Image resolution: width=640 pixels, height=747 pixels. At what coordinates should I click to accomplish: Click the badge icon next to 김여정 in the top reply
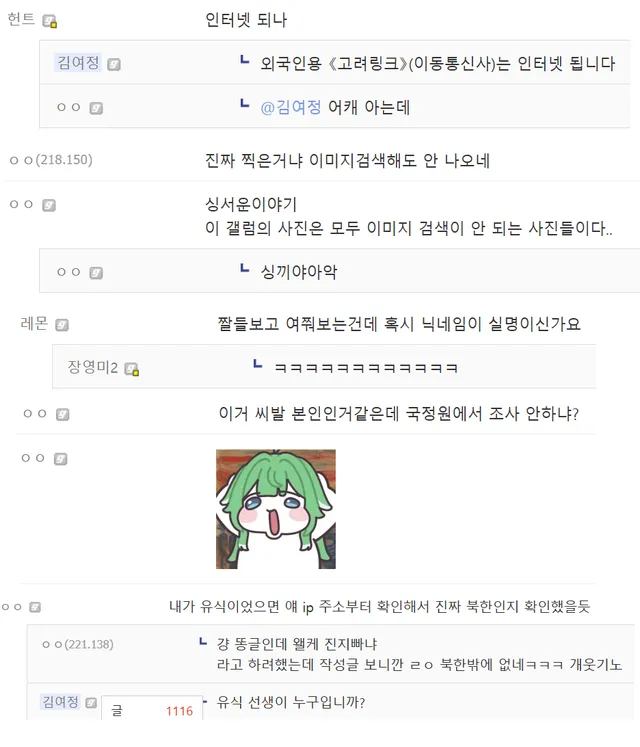[x=113, y=64]
